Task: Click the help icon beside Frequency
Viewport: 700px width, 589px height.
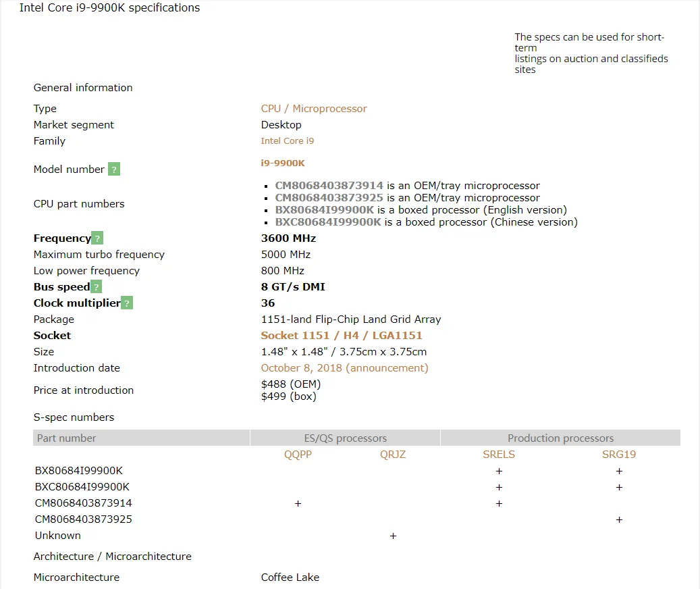Action: 97,238
